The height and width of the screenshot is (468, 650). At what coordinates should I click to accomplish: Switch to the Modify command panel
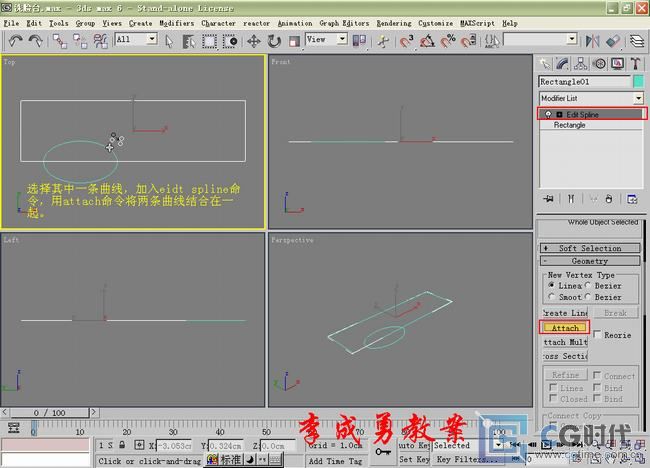pyautogui.click(x=563, y=64)
